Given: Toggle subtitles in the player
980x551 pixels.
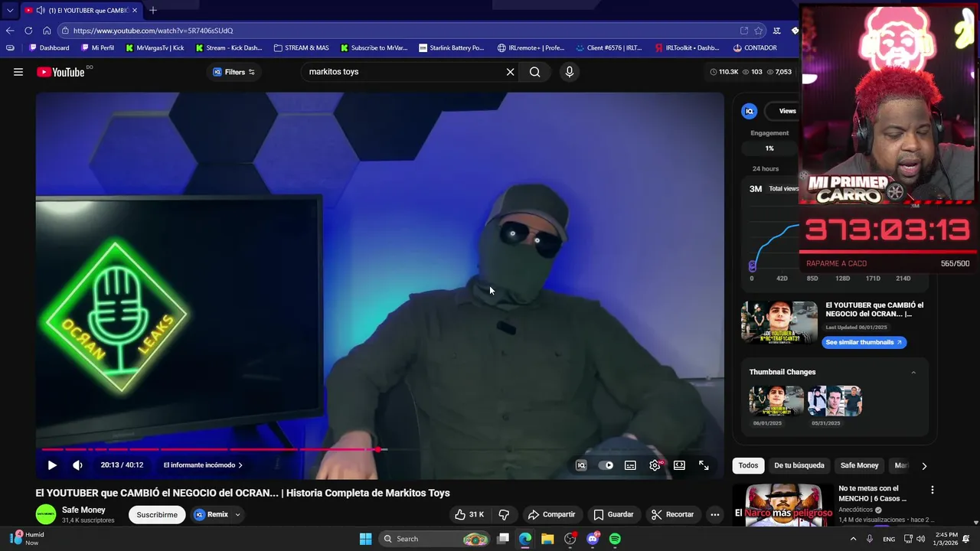Looking at the screenshot, I should pos(630,465).
